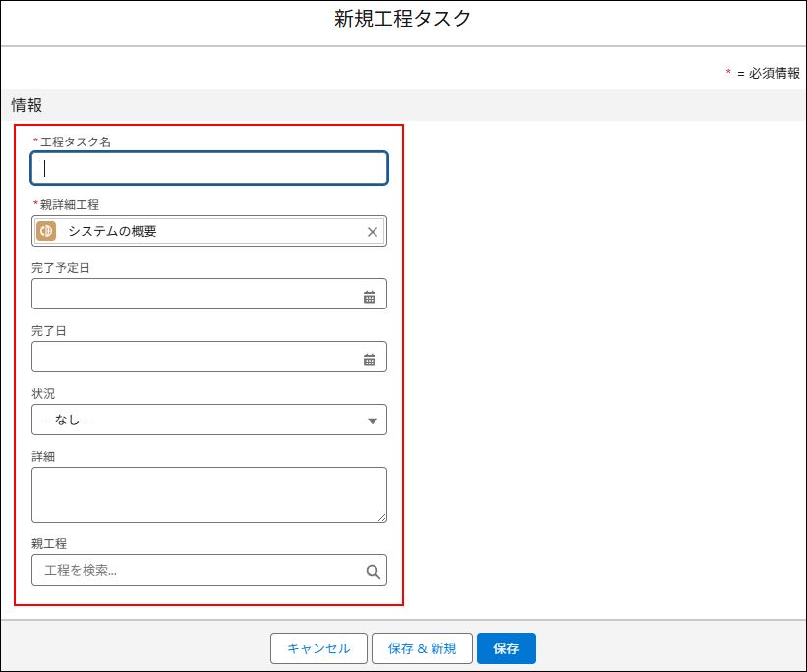This screenshot has width=807, height=672.
Task: Click the 詳細 textarea resize handle
Action: pos(380,516)
